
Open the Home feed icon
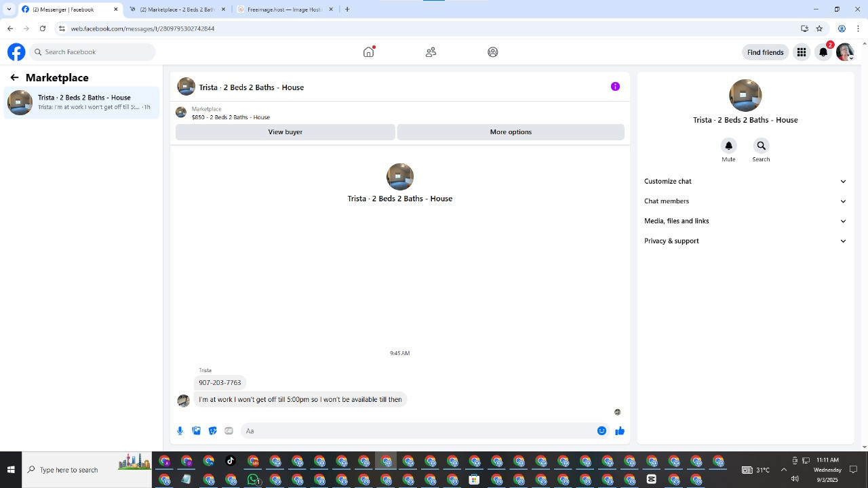tap(368, 52)
